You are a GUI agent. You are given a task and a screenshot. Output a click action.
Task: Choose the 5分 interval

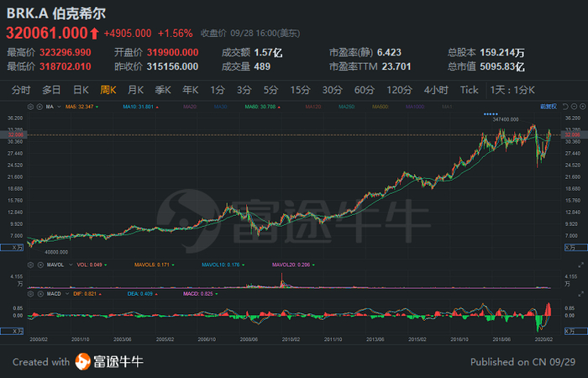(x=270, y=90)
